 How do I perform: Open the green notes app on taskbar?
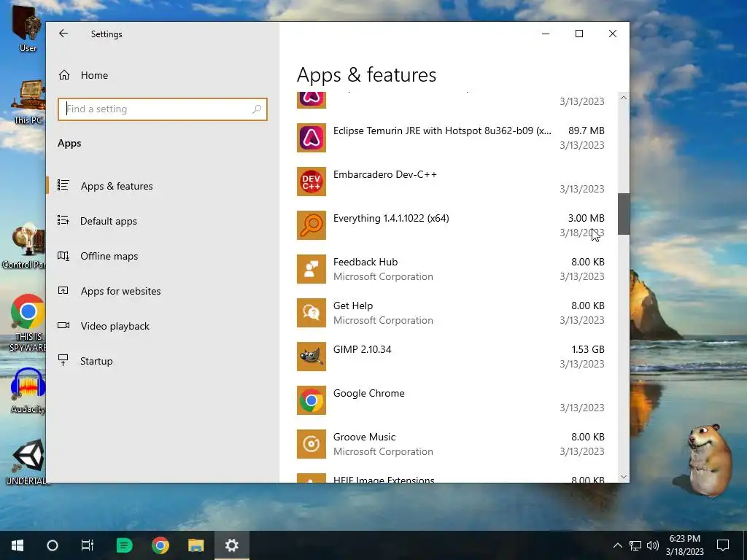pyautogui.click(x=124, y=545)
